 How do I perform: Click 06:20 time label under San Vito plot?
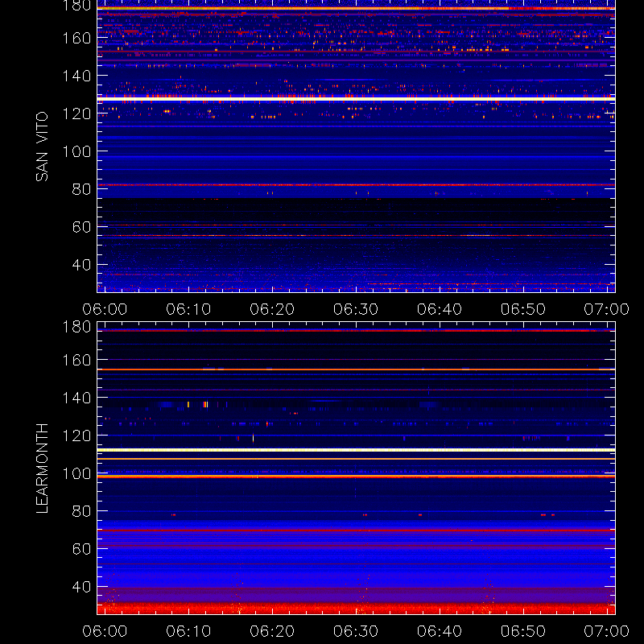click(272, 309)
